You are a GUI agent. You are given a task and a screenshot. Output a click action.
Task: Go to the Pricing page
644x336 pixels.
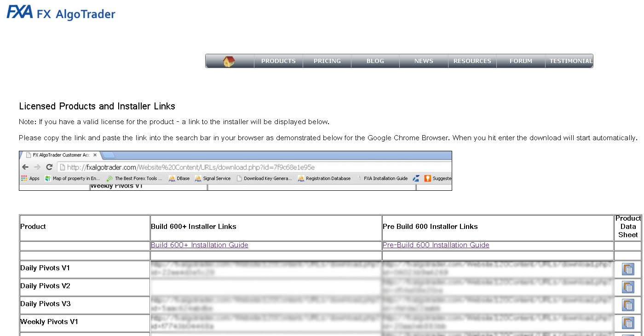pyautogui.click(x=327, y=61)
